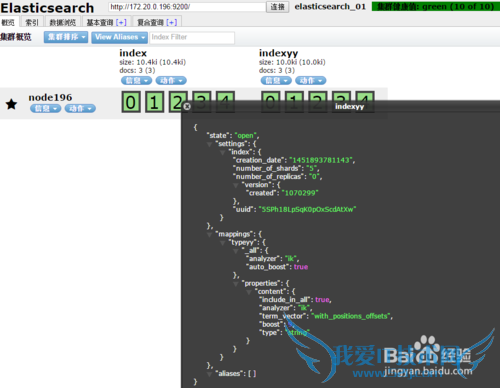
Task: Focus the cluster URL input field
Action: (x=187, y=7)
